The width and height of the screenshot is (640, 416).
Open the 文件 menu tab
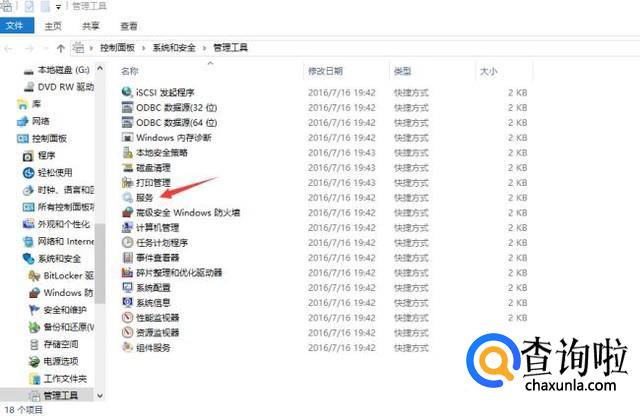[16, 26]
